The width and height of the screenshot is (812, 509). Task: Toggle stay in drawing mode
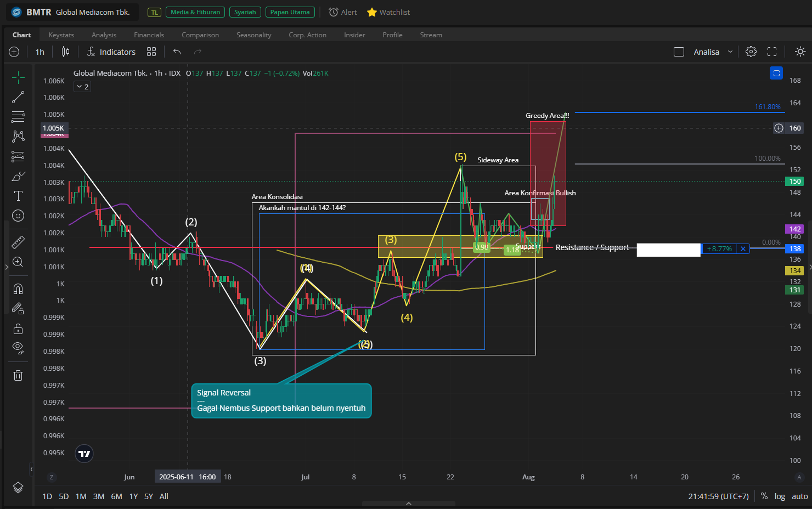point(18,308)
